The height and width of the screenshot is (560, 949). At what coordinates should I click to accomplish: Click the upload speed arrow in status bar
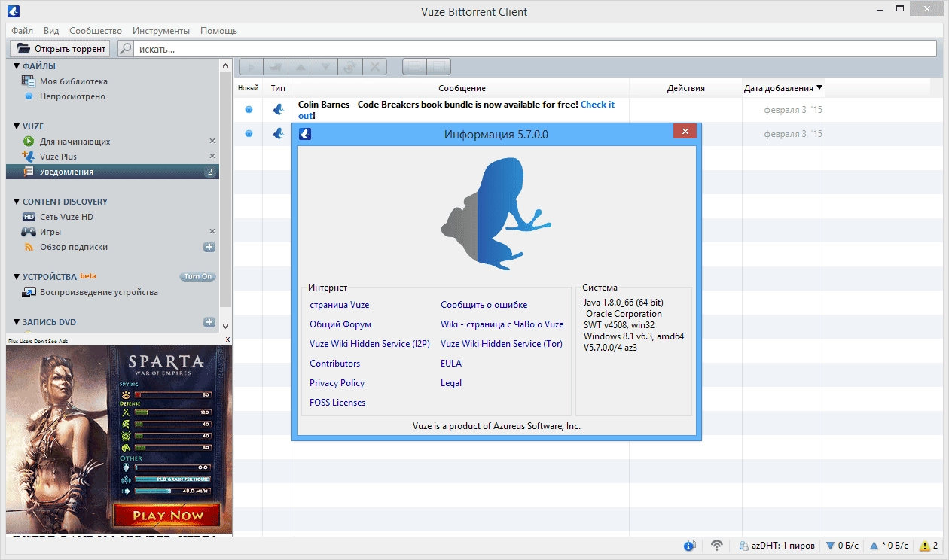pos(874,546)
